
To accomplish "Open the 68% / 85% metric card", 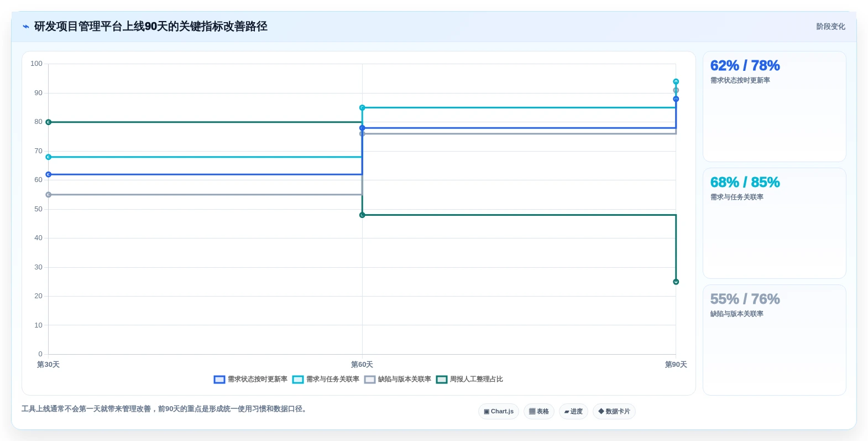I will coord(774,224).
